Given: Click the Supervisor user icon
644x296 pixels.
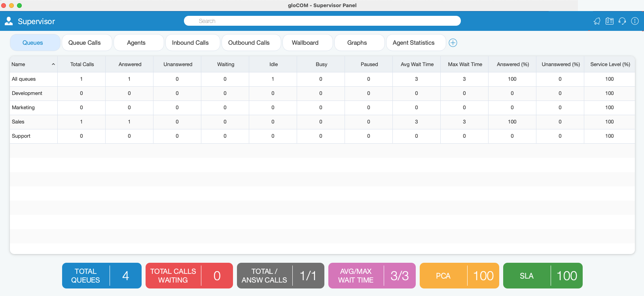Looking at the screenshot, I should pyautogui.click(x=9, y=21).
